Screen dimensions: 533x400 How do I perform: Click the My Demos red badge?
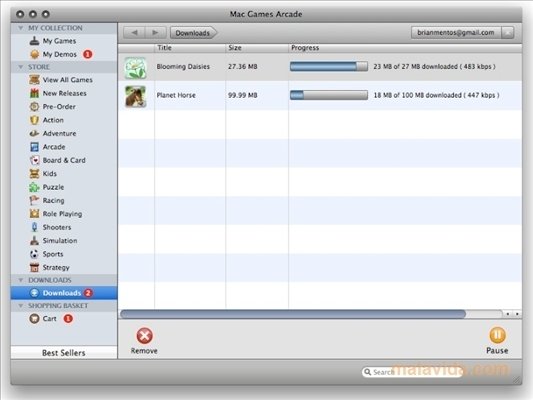point(88,54)
